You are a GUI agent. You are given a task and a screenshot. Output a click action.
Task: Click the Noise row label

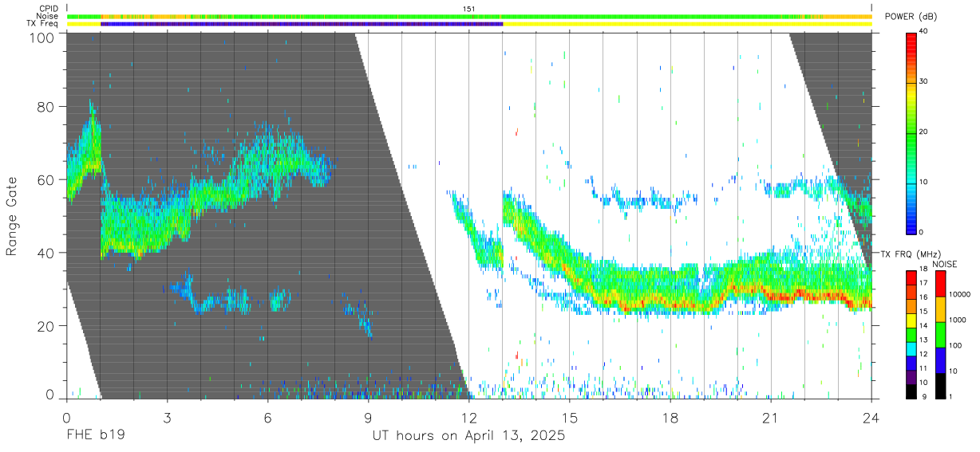[x=47, y=16]
